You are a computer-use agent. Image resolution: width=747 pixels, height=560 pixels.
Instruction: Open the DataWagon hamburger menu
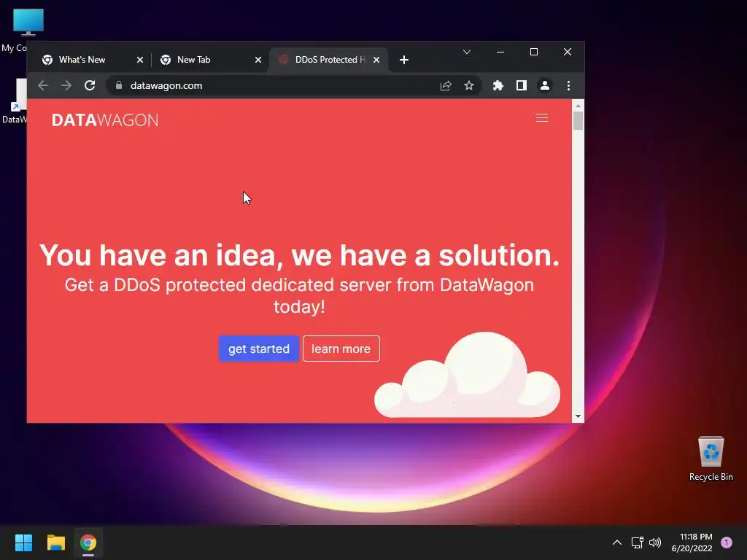pyautogui.click(x=542, y=118)
